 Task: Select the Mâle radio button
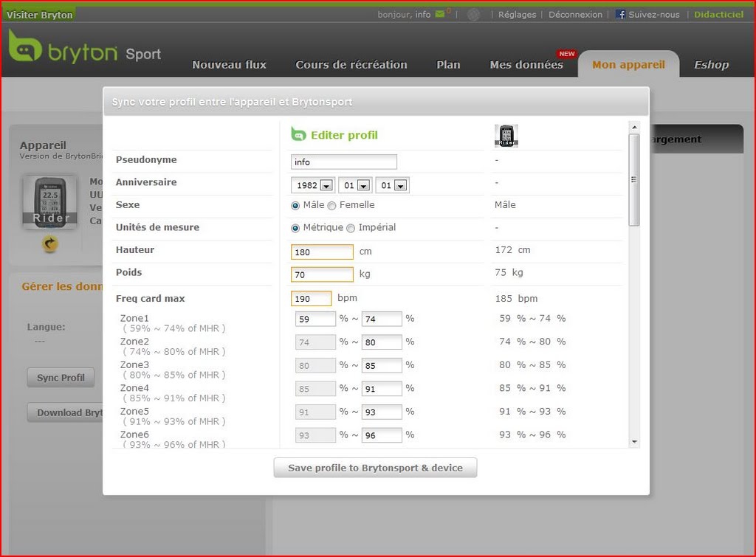coord(295,206)
